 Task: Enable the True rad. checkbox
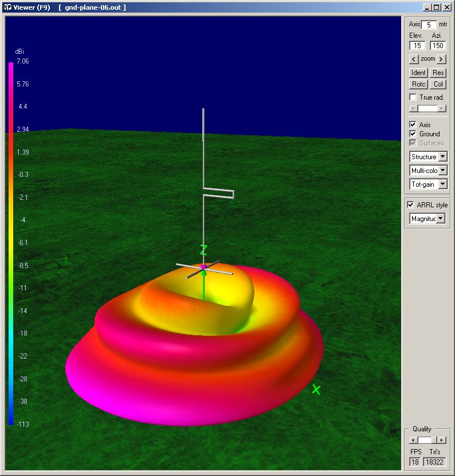point(413,97)
